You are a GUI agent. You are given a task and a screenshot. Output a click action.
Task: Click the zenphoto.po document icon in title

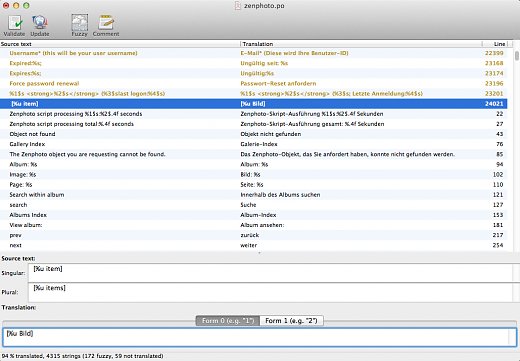click(x=238, y=6)
